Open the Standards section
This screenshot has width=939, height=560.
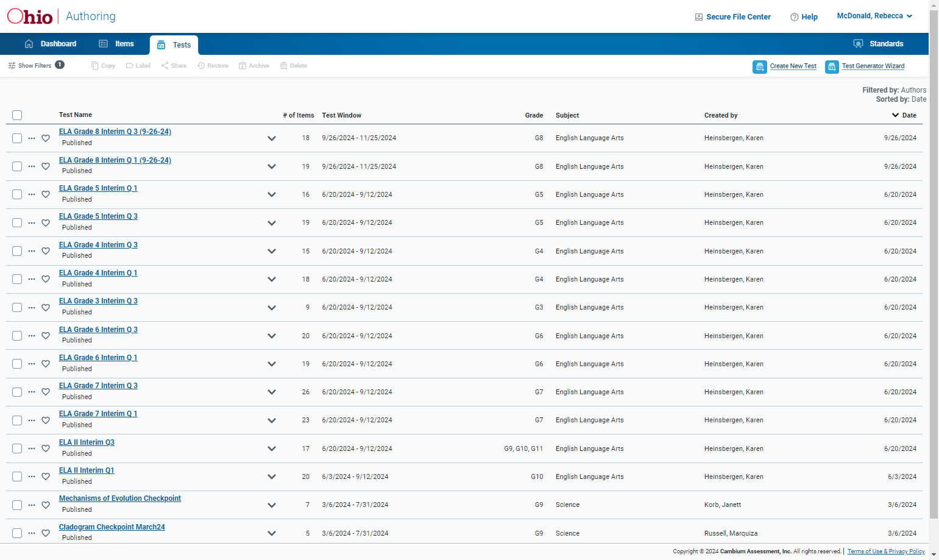(878, 44)
